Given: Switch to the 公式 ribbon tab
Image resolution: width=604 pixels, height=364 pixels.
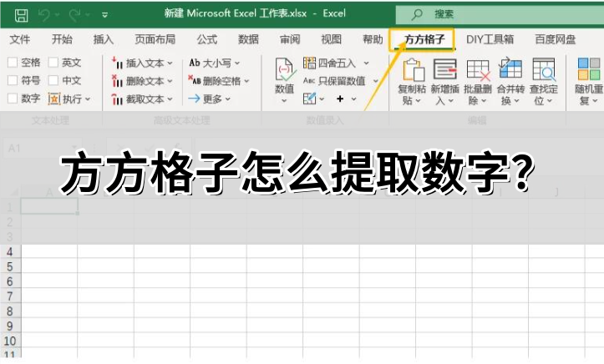Looking at the screenshot, I should 207,39.
